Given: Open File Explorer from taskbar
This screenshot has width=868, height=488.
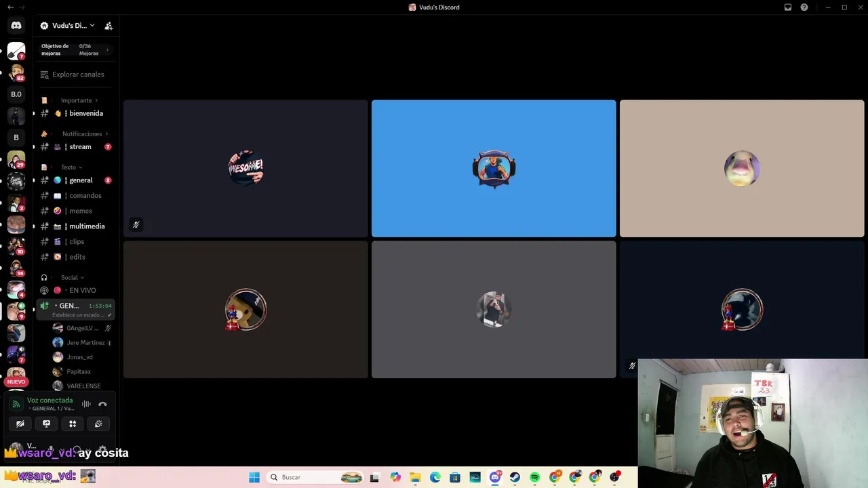Looking at the screenshot, I should point(415,477).
